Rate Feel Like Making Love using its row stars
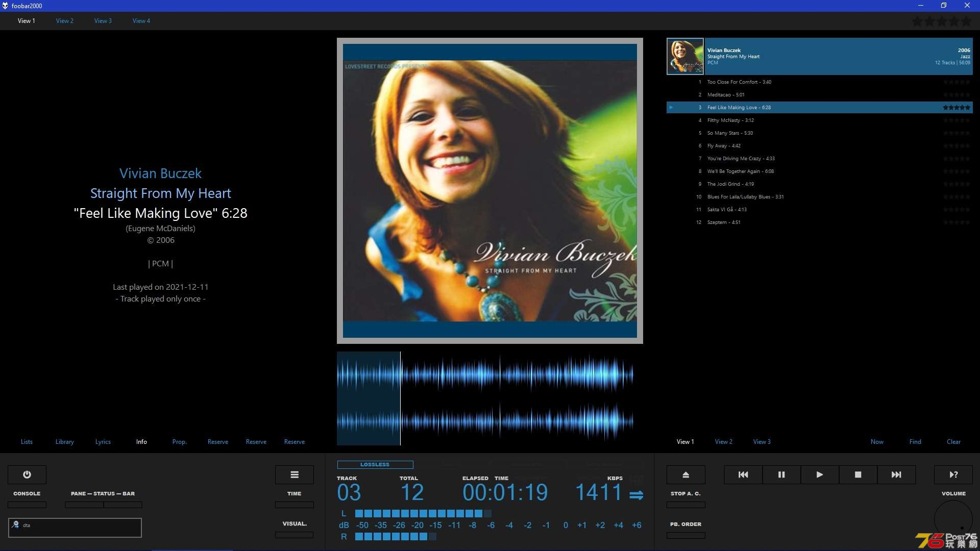Screen dimensions: 980x551 (957, 108)
